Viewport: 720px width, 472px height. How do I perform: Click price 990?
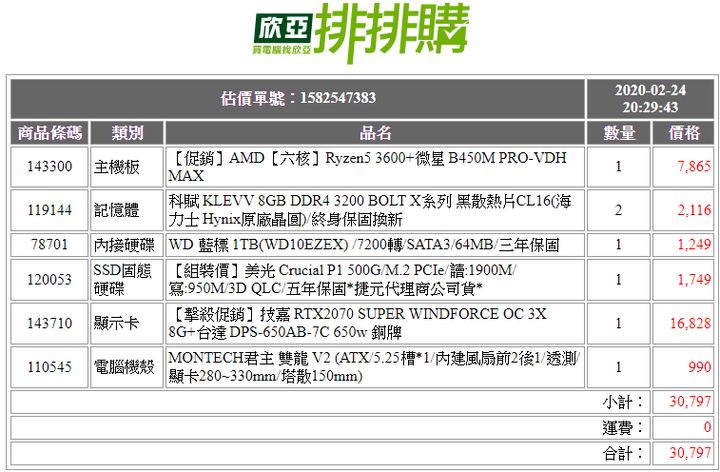699,367
